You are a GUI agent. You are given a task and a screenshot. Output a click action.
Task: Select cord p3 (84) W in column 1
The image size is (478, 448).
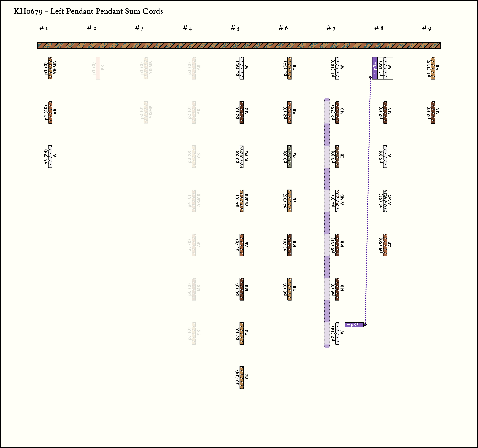pos(50,157)
